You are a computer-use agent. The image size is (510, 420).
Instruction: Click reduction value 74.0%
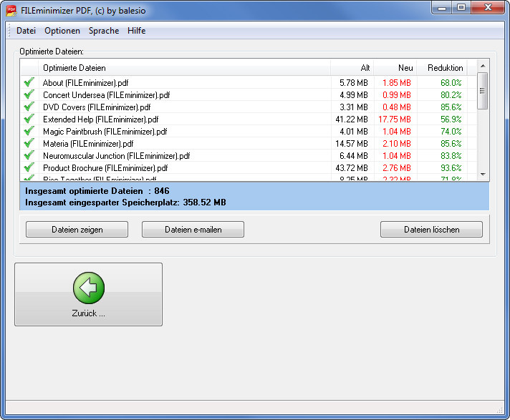451,131
